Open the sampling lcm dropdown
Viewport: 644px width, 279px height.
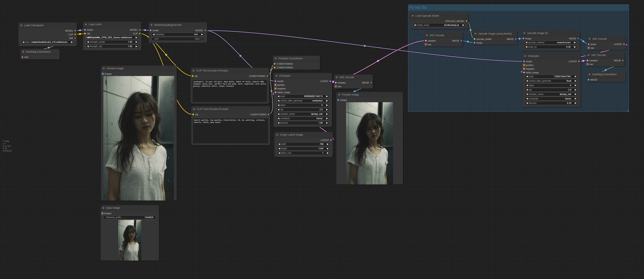pos(178,35)
